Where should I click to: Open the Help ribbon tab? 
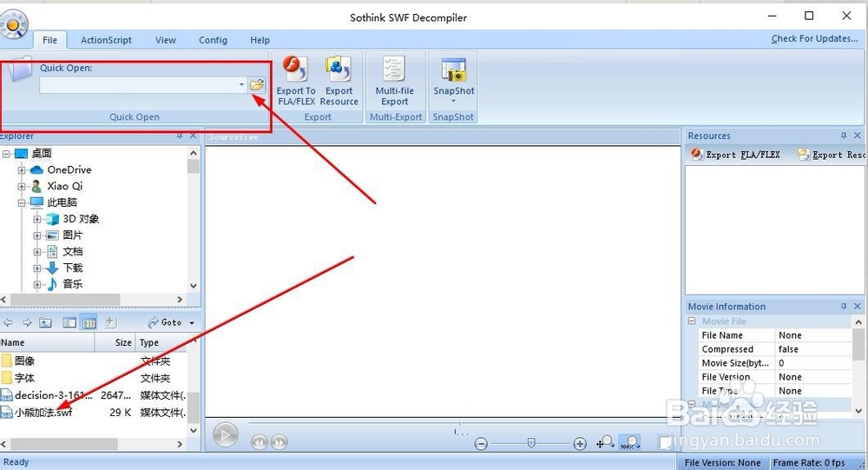coord(260,40)
